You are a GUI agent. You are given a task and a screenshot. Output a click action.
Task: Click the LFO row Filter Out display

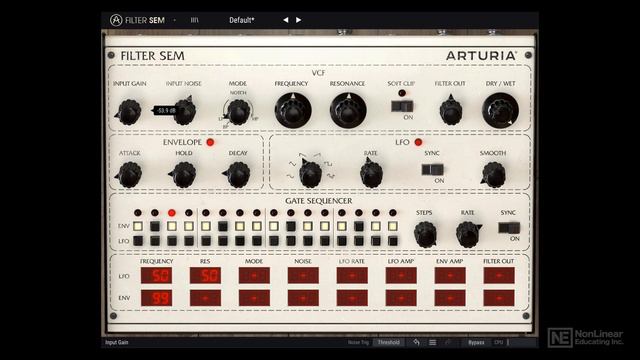click(x=499, y=276)
